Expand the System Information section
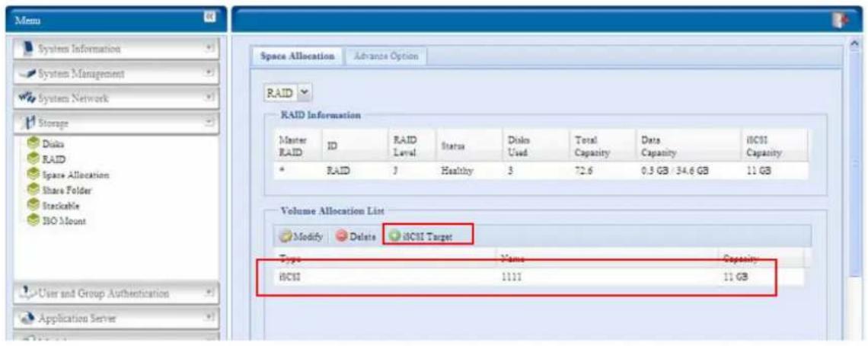 [x=210, y=49]
